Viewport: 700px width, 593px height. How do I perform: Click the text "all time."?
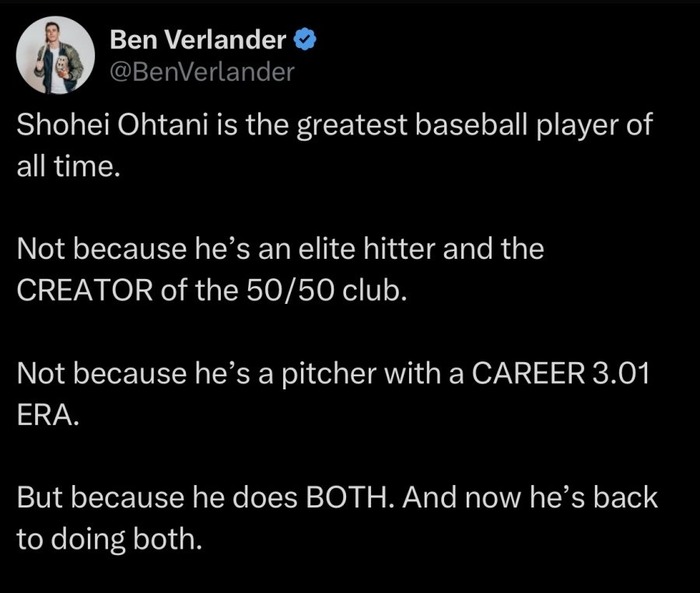(x=69, y=166)
